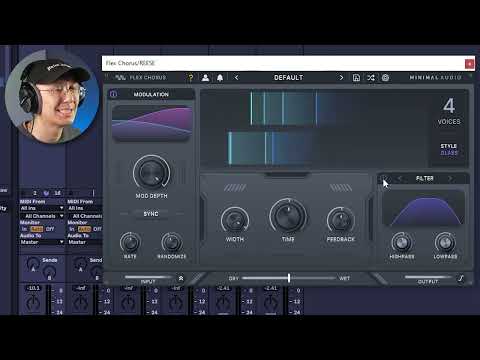The height and width of the screenshot is (360, 480).
Task: Open the user account icon
Action: point(205,78)
